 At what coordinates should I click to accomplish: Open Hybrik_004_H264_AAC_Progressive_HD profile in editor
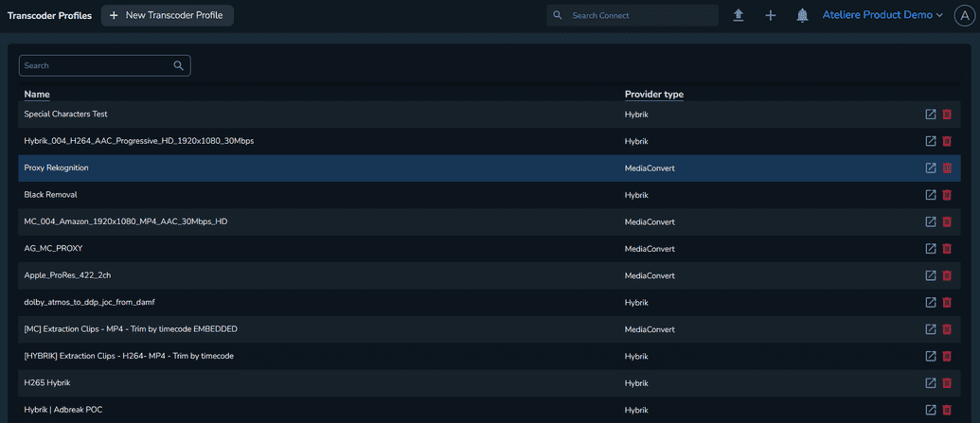tap(931, 141)
